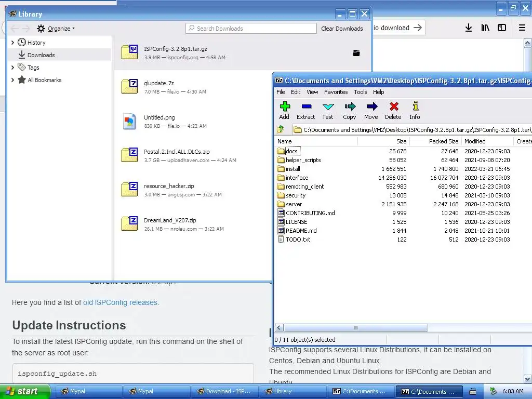
Task: Expand All Bookmarks tree node
Action: click(x=12, y=80)
